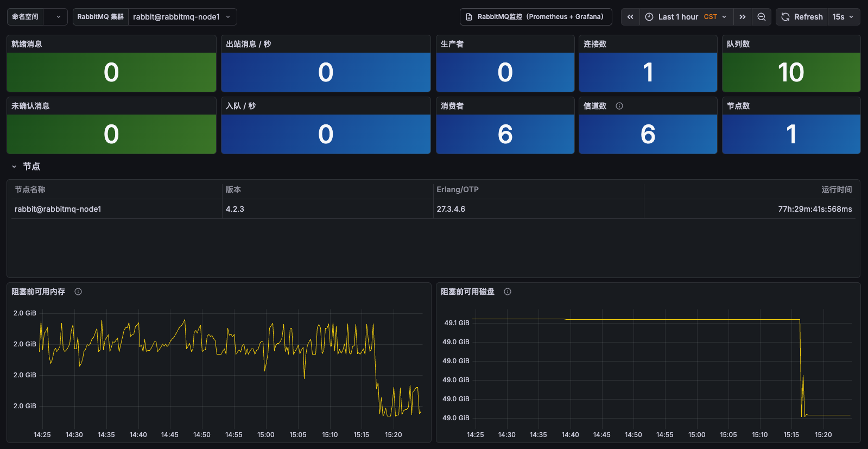Shift time range forward with double-right arrows

pos(742,17)
